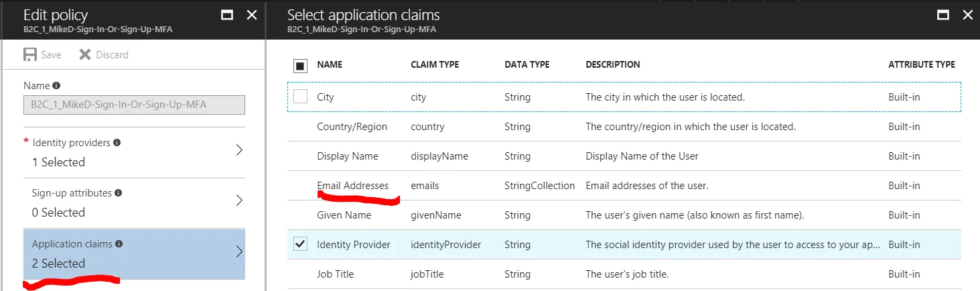Click info icon beside Identity providers
The width and height of the screenshot is (980, 291).
click(x=117, y=143)
